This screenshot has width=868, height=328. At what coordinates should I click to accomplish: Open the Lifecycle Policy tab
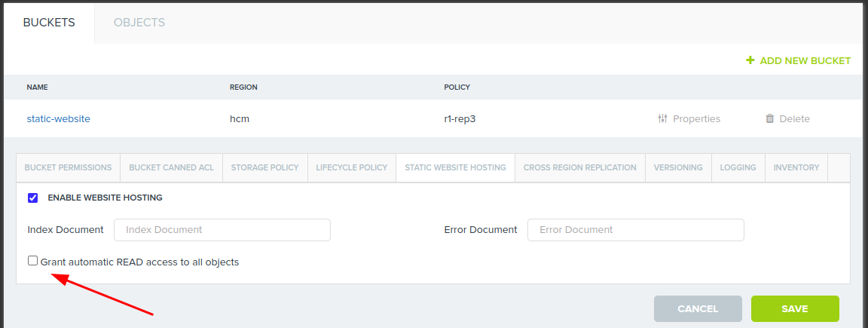pos(351,167)
